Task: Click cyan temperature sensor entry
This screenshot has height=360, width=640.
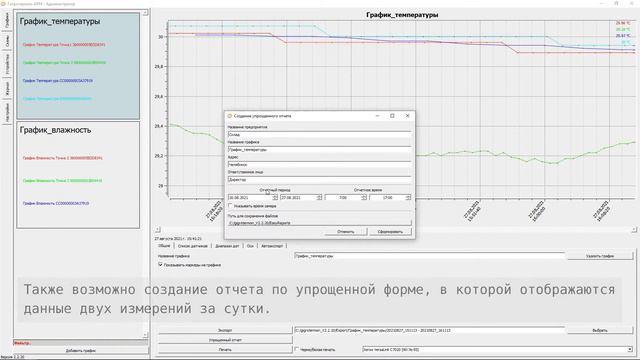Action: [x=57, y=99]
